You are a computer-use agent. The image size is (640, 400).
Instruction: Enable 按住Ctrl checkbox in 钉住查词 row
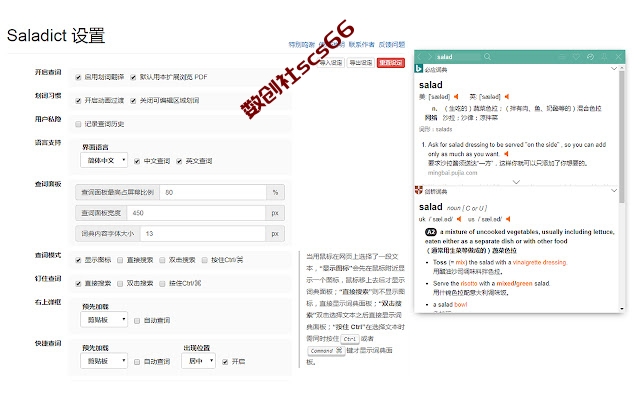[162, 284]
